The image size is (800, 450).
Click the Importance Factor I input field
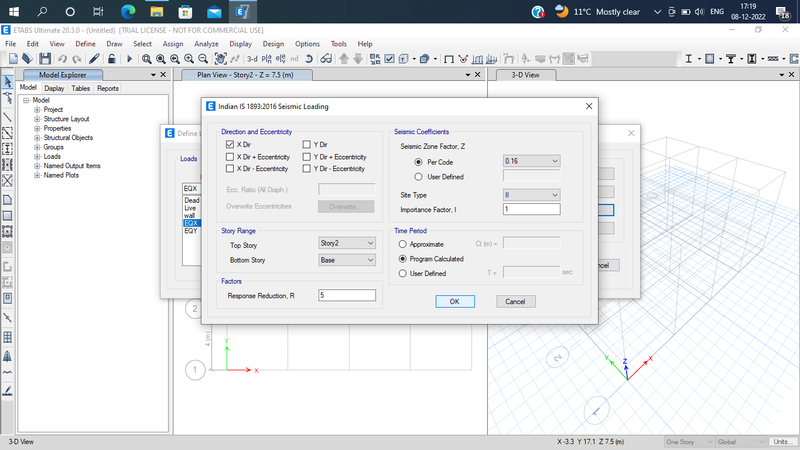[x=531, y=209]
